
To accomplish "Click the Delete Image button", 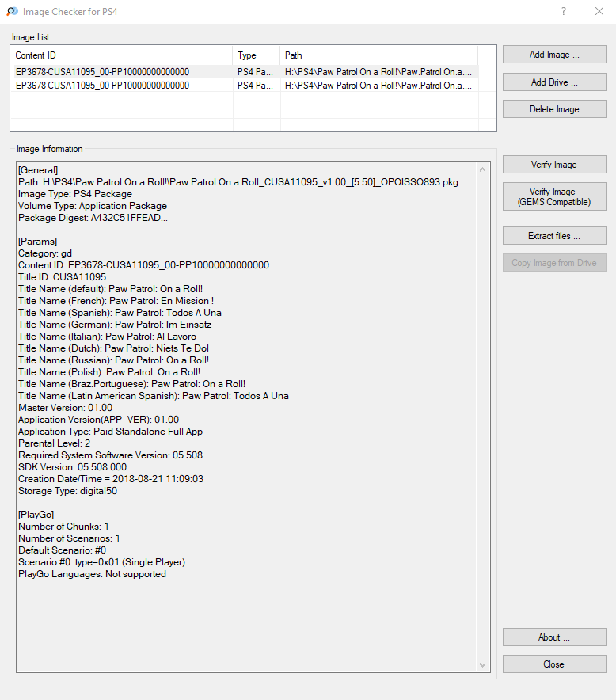I will tap(554, 109).
